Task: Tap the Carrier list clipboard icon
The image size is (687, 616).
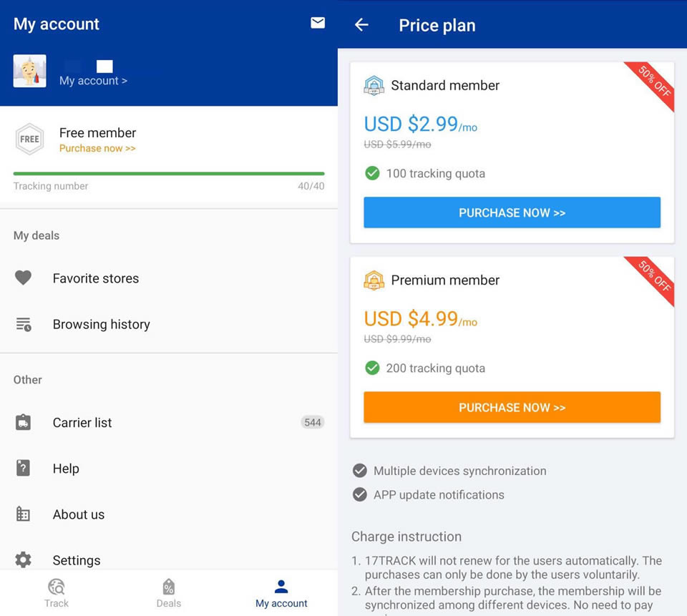Action: (24, 423)
